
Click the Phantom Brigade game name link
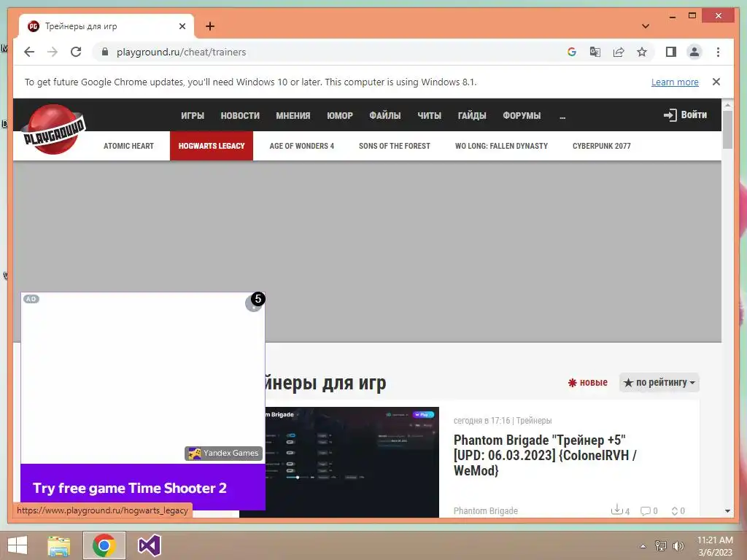(x=485, y=510)
